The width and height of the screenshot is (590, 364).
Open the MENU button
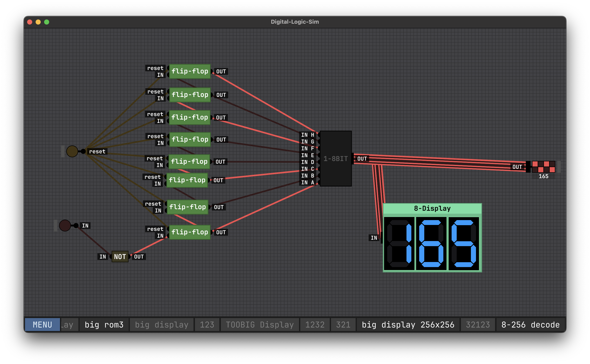click(42, 324)
